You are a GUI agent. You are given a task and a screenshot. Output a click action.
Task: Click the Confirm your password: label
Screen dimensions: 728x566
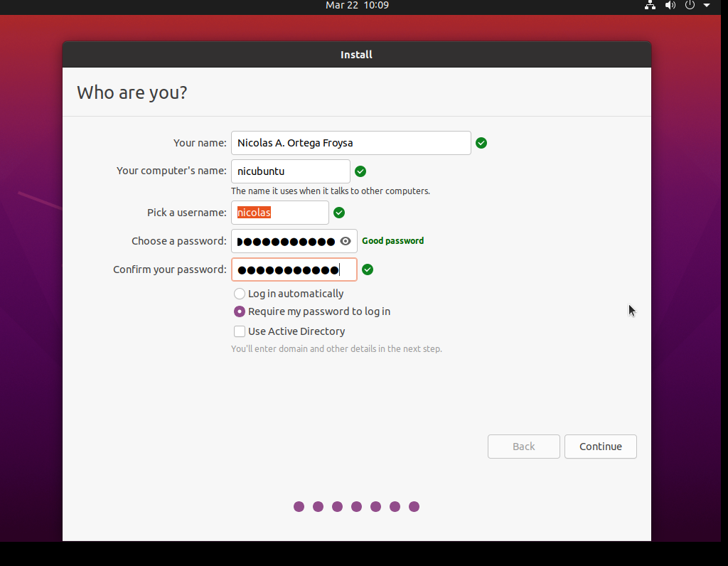(x=170, y=269)
